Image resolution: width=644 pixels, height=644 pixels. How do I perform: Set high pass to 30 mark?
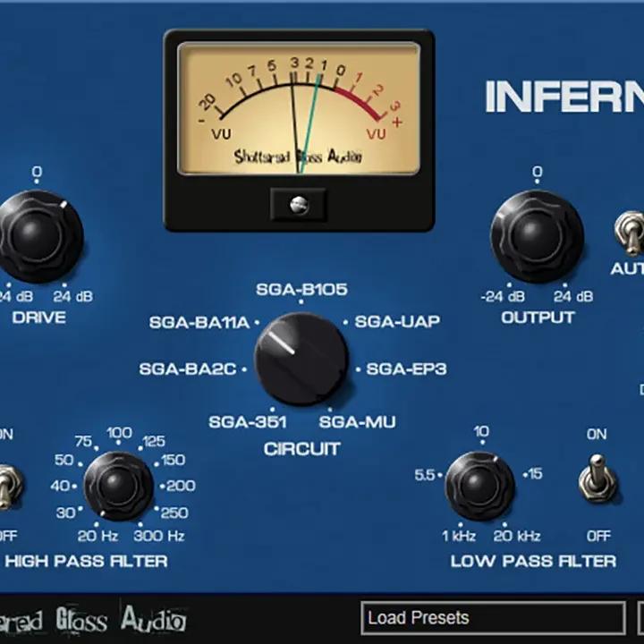pyautogui.click(x=65, y=513)
